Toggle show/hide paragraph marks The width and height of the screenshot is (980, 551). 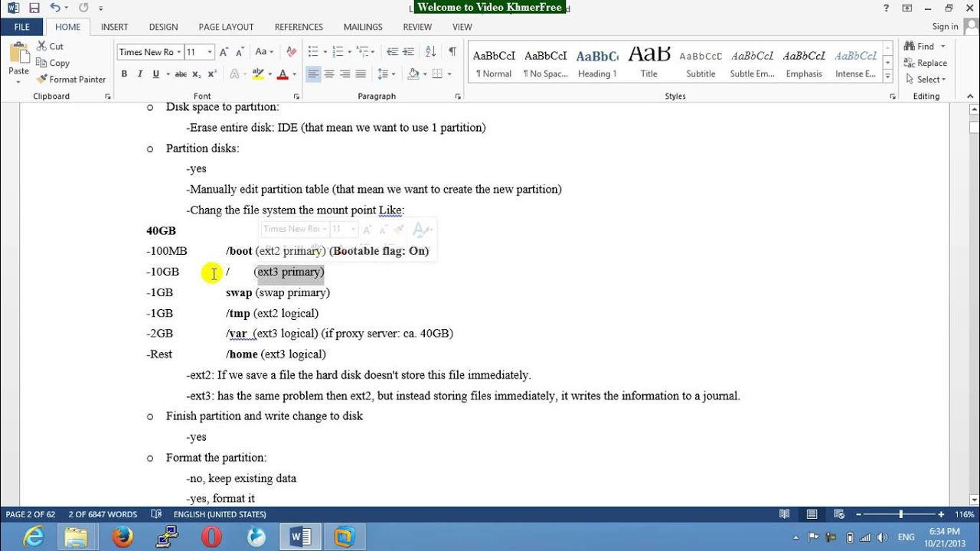(452, 52)
